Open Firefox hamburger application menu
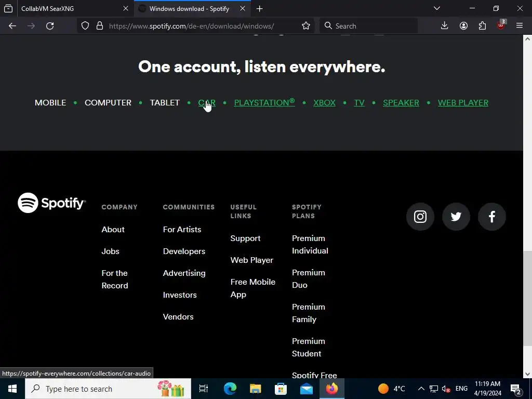The width and height of the screenshot is (532, 399). point(519,26)
